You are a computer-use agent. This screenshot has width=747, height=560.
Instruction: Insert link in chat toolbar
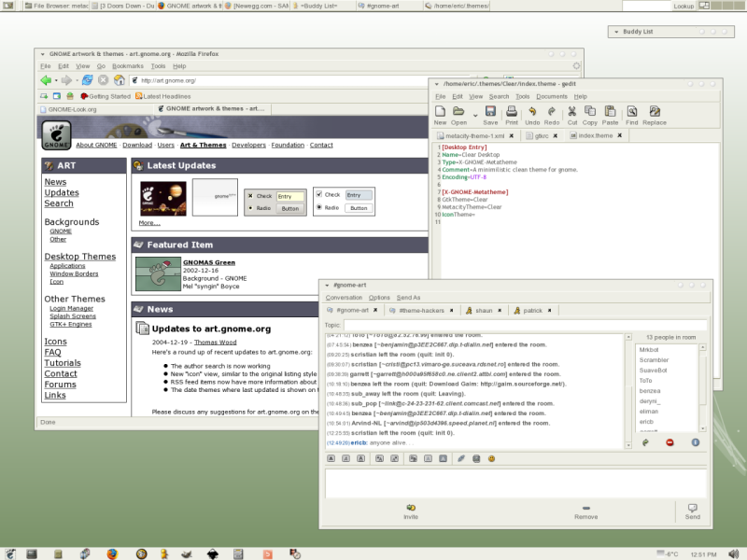[460, 458]
